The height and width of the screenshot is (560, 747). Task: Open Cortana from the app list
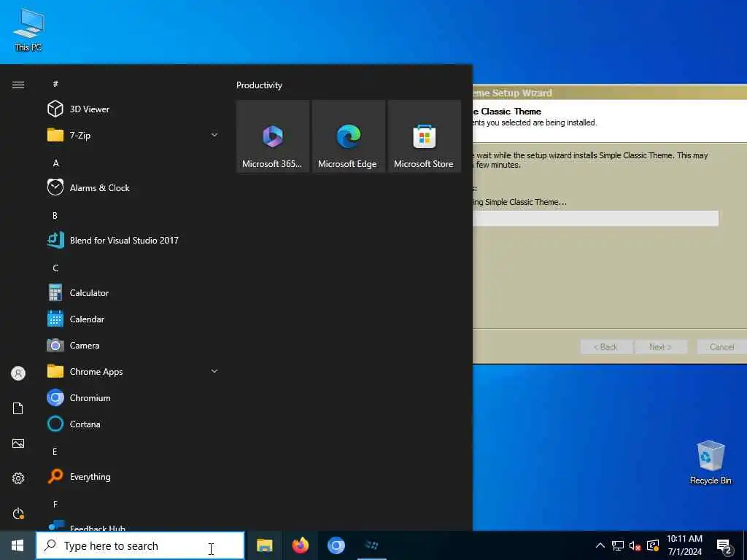(x=133, y=424)
